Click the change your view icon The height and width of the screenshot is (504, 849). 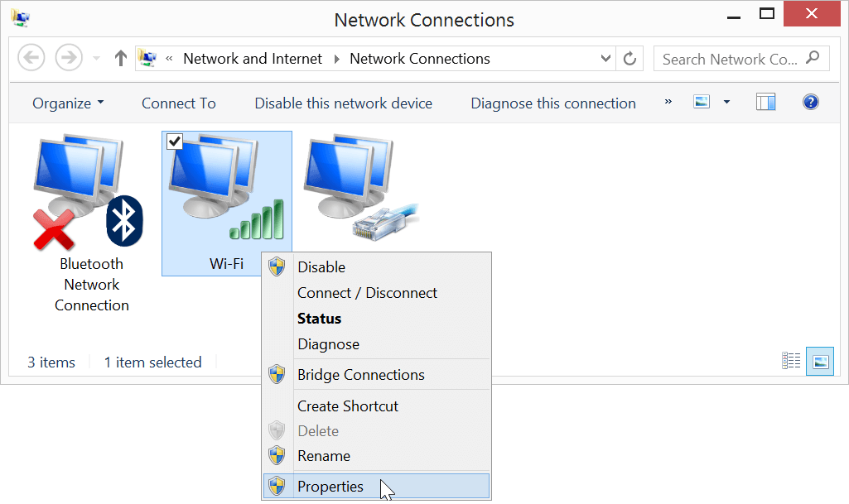tap(702, 101)
